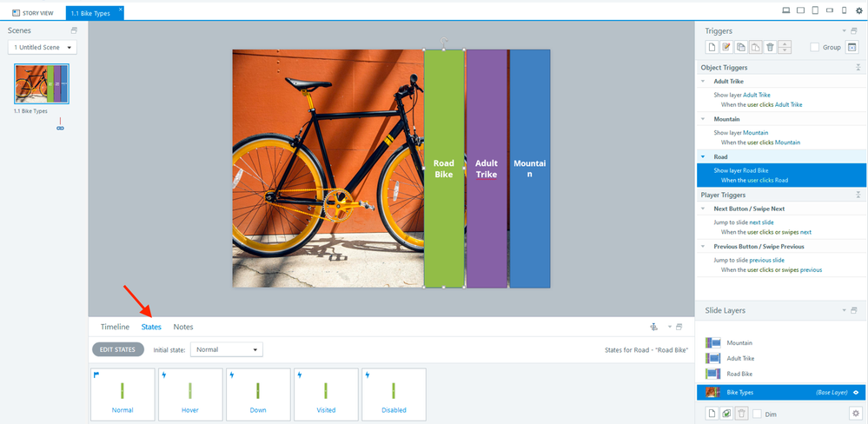Viewport: 868px width, 424px height.
Task: Delete the selected trigger
Action: click(770, 47)
